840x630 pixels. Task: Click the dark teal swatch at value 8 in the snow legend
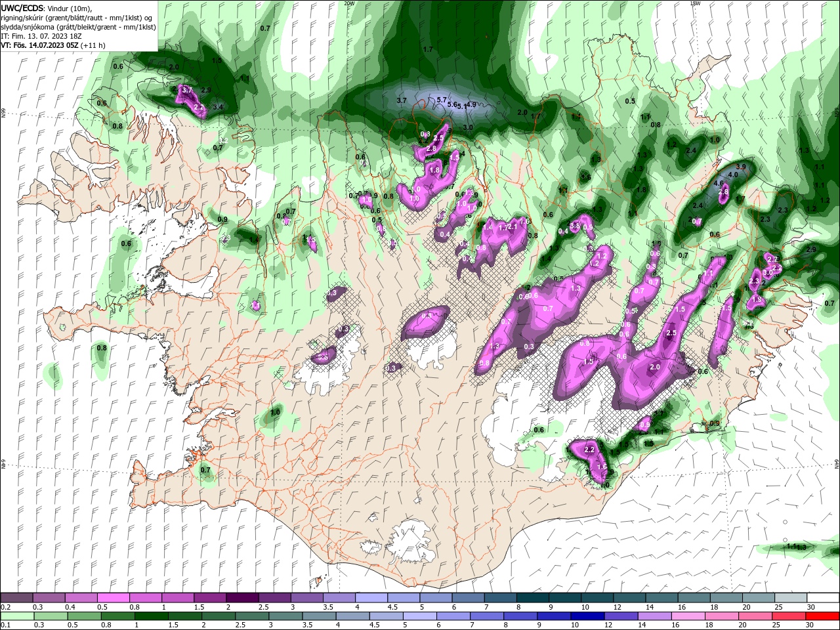533,598
